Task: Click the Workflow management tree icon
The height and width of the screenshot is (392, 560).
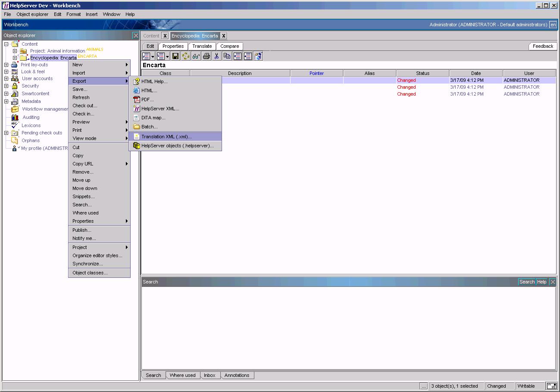Action: click(x=15, y=109)
